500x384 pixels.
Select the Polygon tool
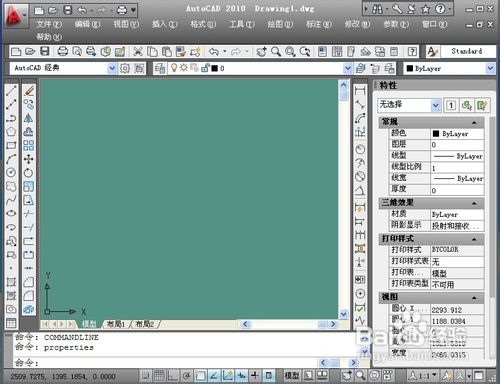tap(11, 132)
